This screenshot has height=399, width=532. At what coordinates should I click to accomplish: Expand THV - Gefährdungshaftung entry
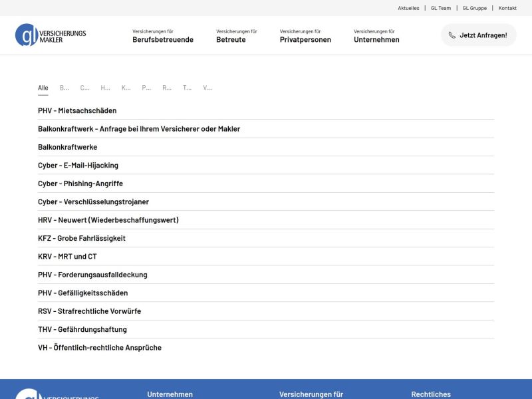click(x=266, y=329)
